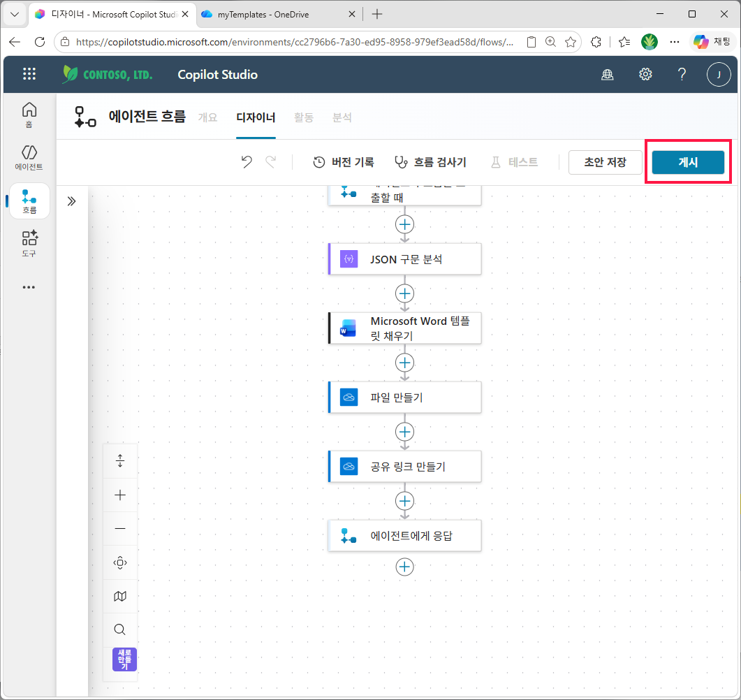Select the partially visible trigger card 출할 때
The width and height of the screenshot is (741, 700).
pyautogui.click(x=405, y=196)
